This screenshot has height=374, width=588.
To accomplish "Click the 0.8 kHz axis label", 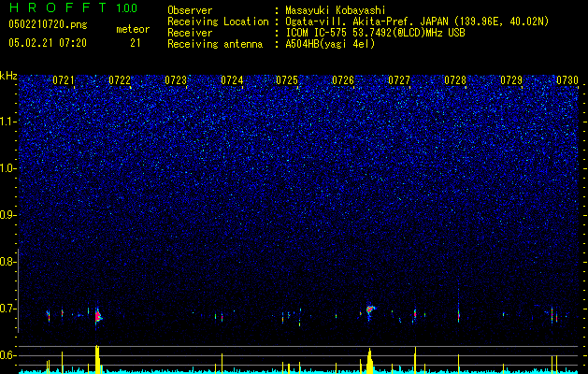I will (7, 262).
